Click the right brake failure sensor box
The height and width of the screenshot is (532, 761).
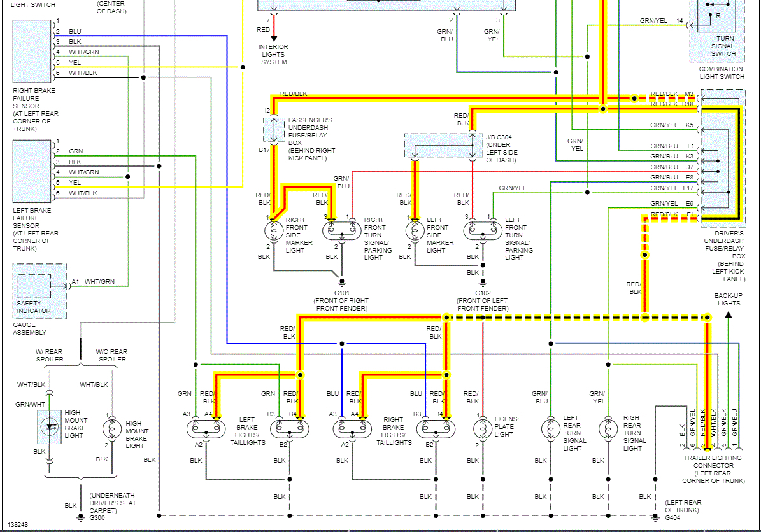(x=32, y=51)
